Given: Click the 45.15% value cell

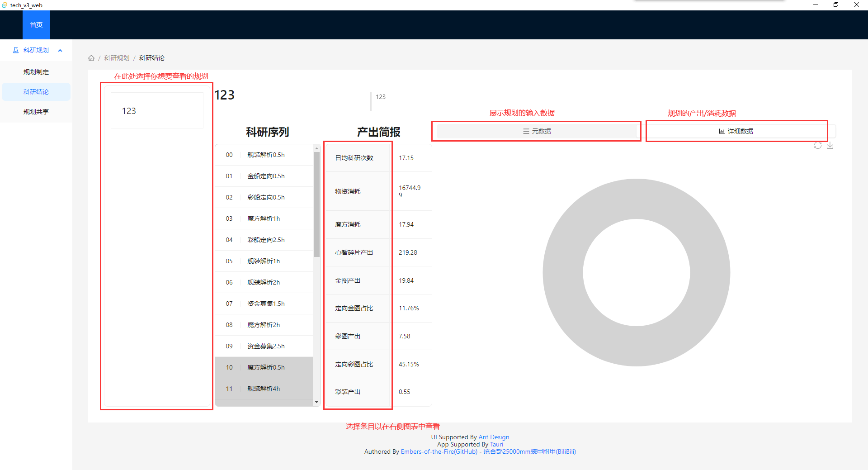Looking at the screenshot, I should point(411,364).
